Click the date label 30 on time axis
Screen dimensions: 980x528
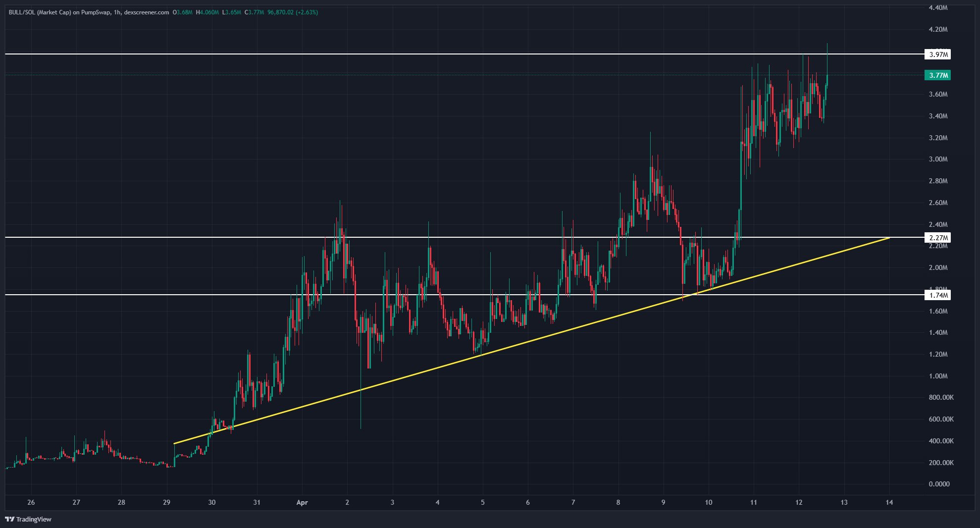click(x=212, y=502)
